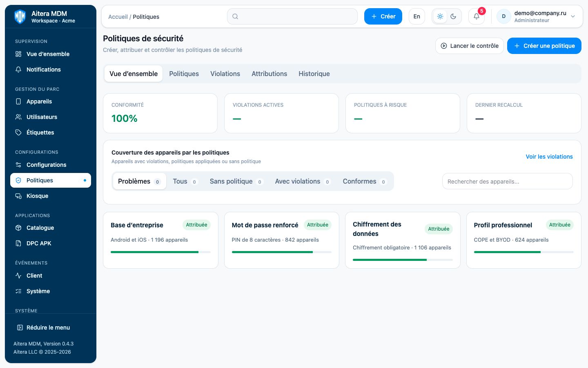Switch language with En button
The height and width of the screenshot is (368, 588).
pyautogui.click(x=417, y=16)
